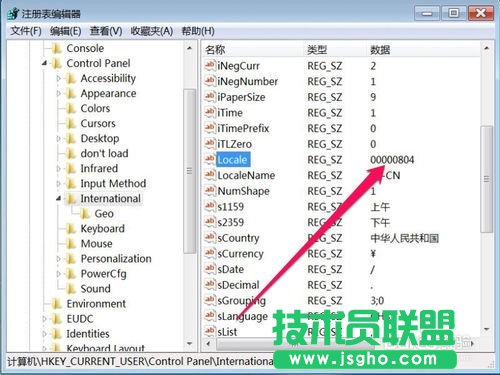500x375 pixels.
Task: Expand the Accessibility key
Action: tap(59, 78)
